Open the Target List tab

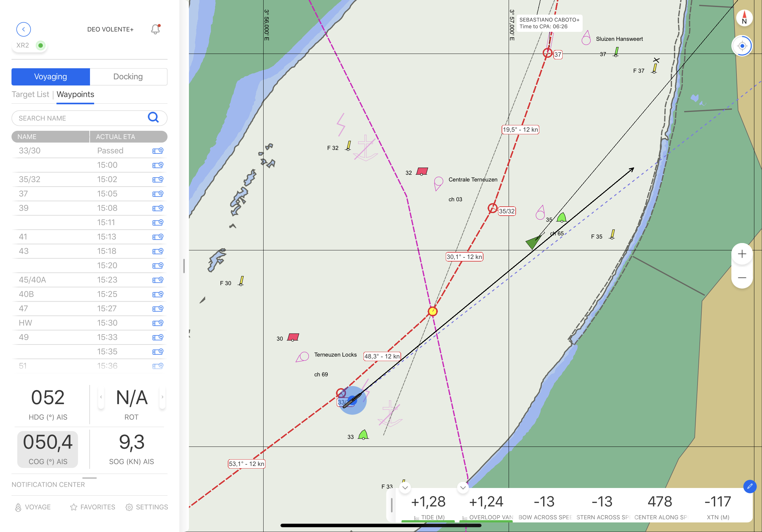pos(31,94)
